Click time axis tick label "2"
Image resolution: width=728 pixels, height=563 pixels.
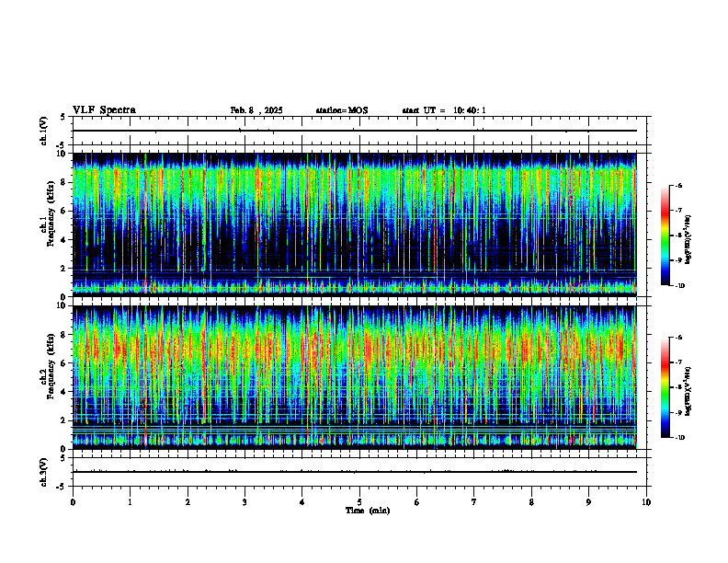(x=188, y=502)
